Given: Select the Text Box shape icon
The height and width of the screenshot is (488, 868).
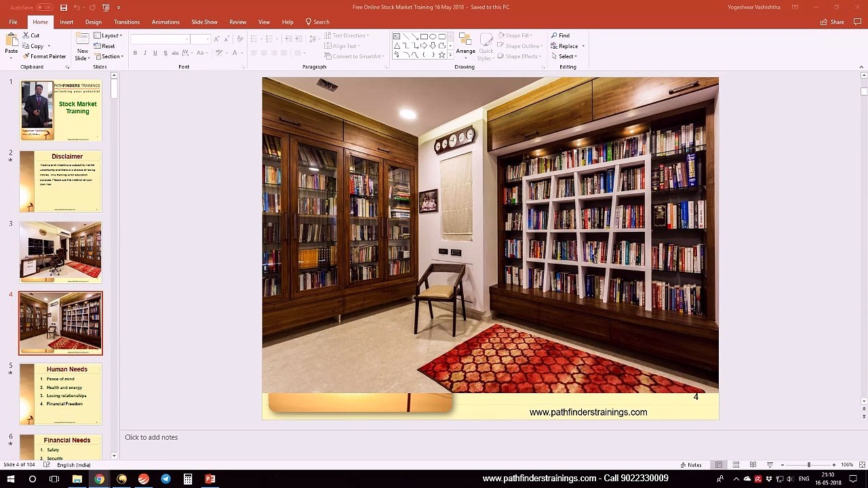Looking at the screenshot, I should (x=397, y=36).
